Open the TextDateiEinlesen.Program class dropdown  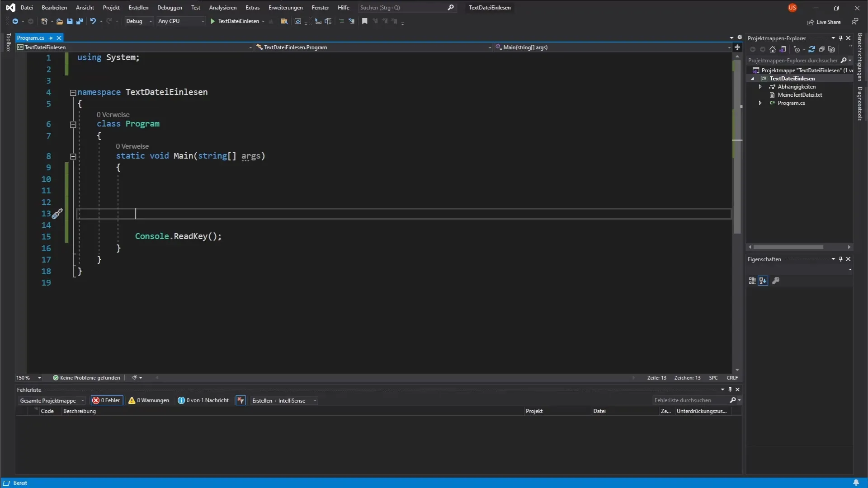374,47
